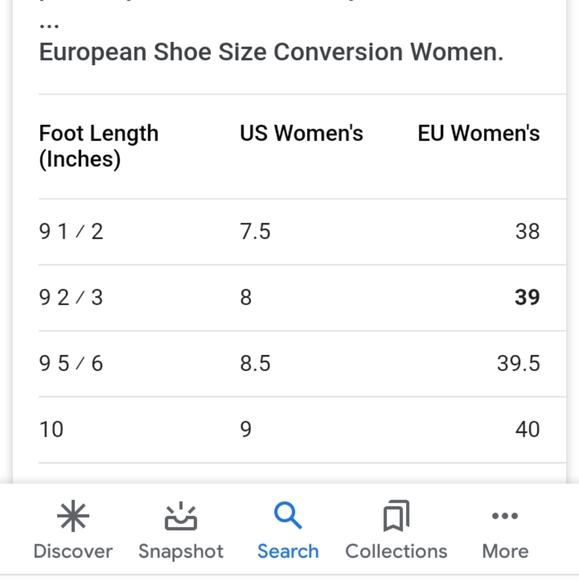Tap the US Women's column header
The image size is (579, 580).
302,133
